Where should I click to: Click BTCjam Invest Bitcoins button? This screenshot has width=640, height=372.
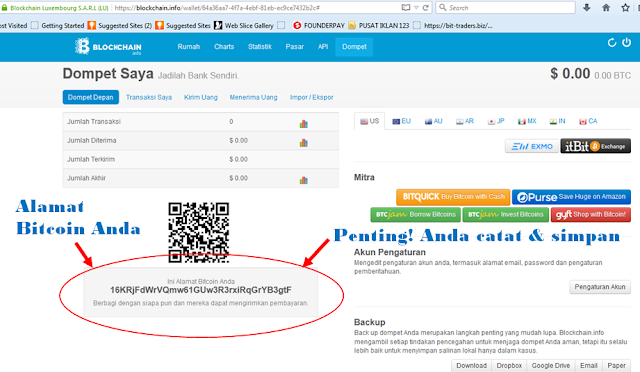(x=506, y=214)
